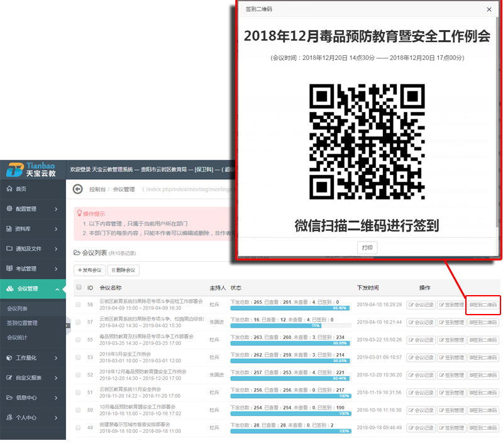The height and width of the screenshot is (448, 503).
Task: Open 会议记录 for meeting 49
Action: (x=421, y=428)
